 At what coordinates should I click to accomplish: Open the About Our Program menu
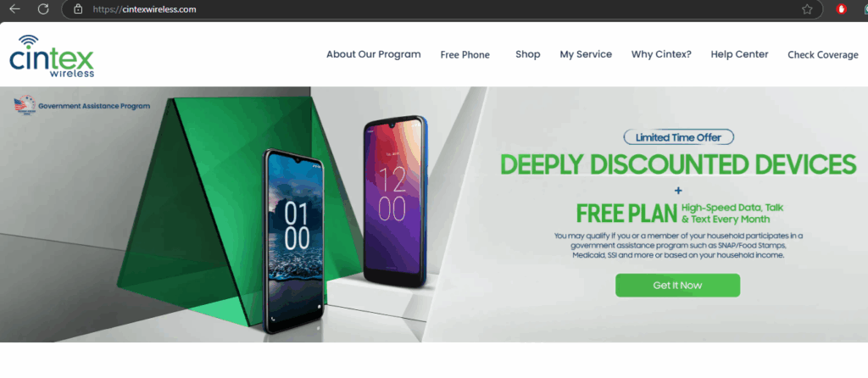pyautogui.click(x=374, y=54)
